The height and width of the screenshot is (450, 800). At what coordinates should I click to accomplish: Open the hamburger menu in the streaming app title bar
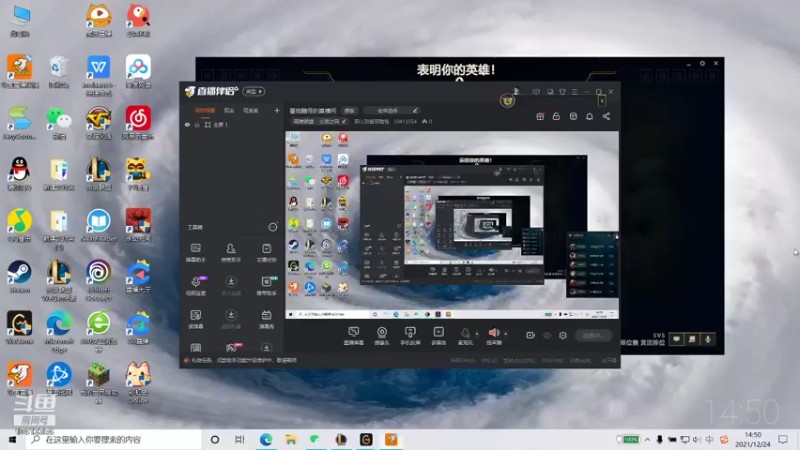coord(574,92)
